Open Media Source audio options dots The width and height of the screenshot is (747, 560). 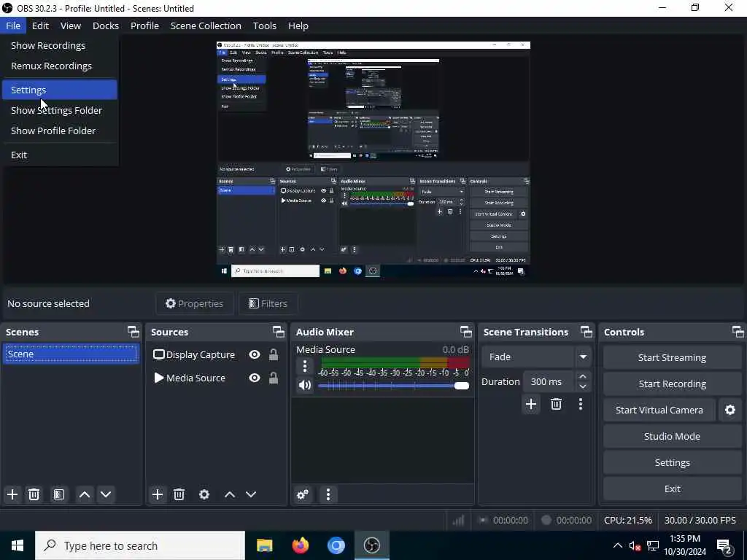pos(305,366)
